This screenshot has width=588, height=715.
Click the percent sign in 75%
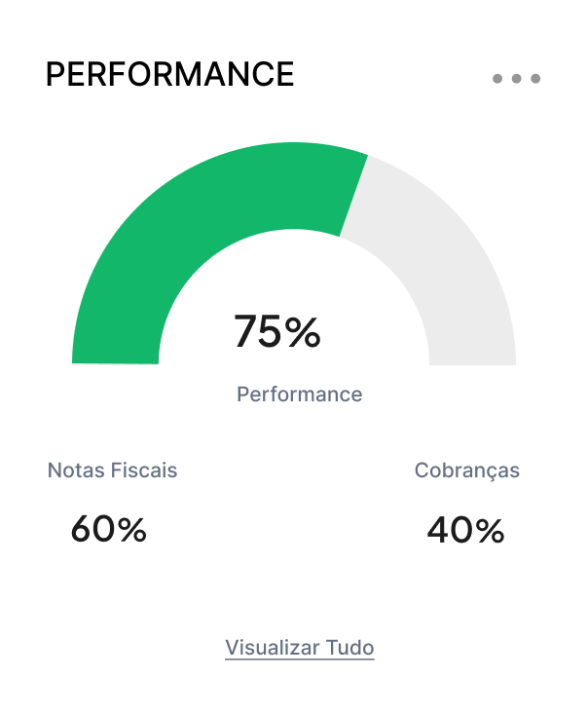[305, 332]
